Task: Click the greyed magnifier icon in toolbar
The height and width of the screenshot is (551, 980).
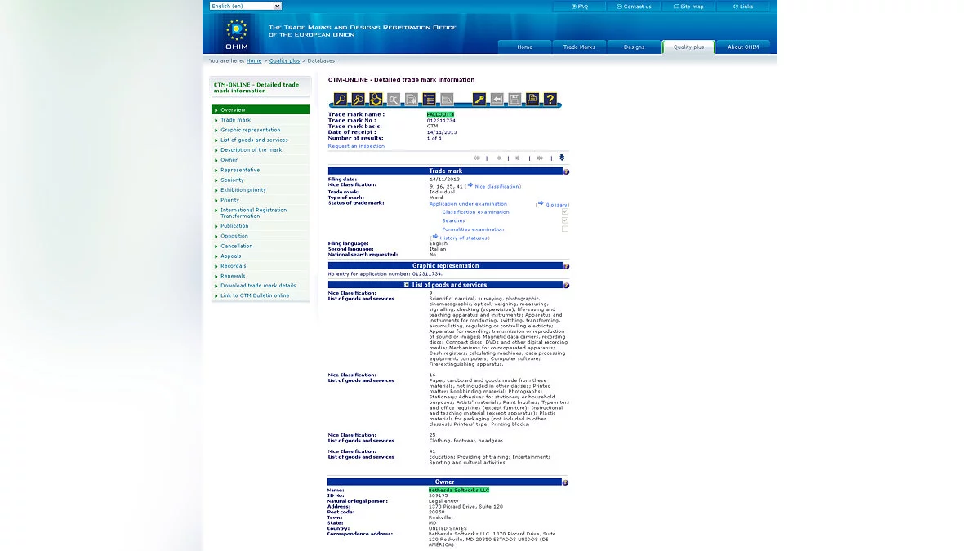Action: 394,100
